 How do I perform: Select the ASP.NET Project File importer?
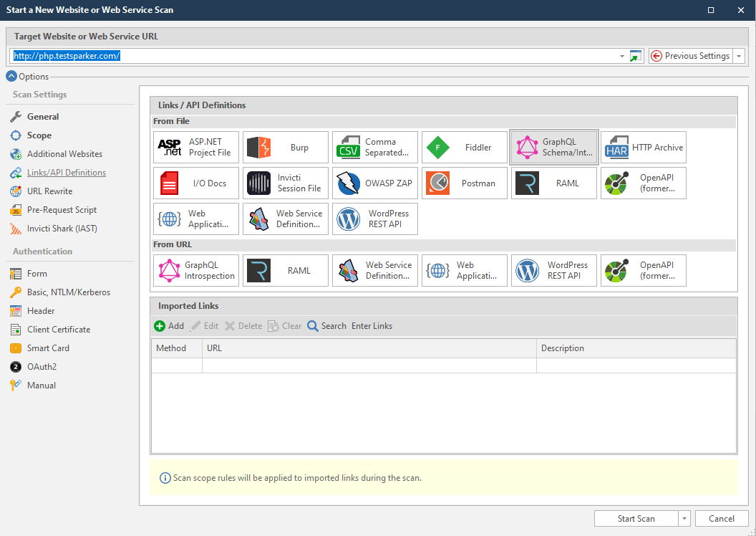(195, 147)
